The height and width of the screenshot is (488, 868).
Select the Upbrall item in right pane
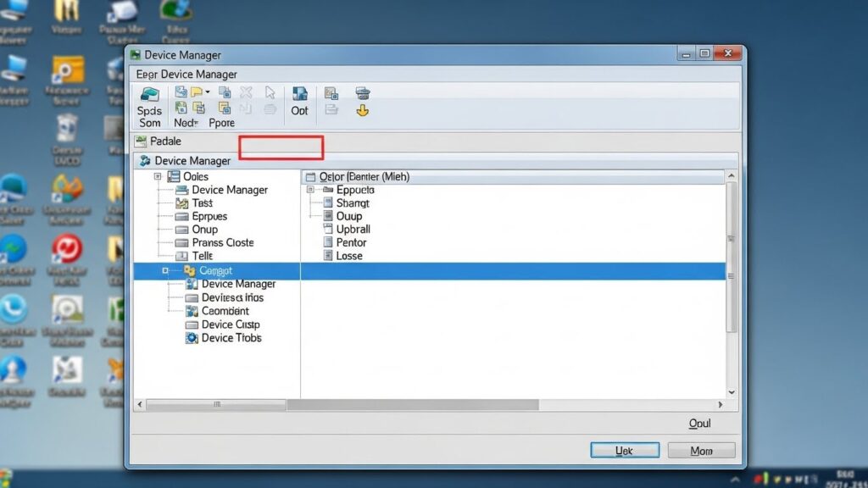coord(353,230)
